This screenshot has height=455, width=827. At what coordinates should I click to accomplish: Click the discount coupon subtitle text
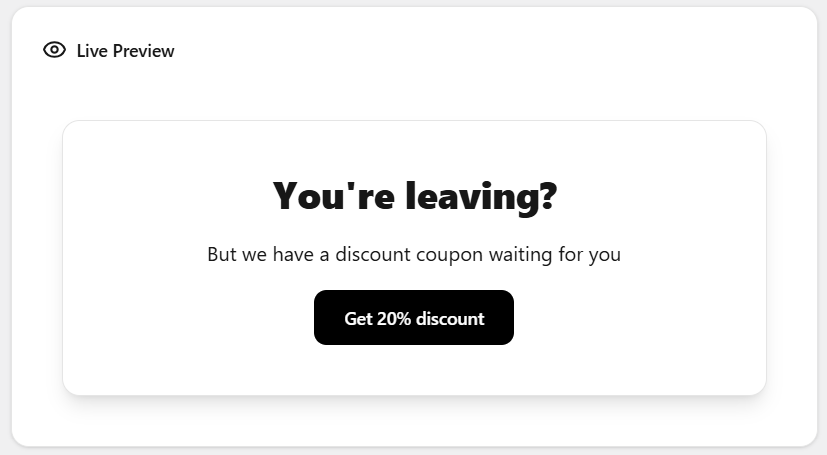pyautogui.click(x=414, y=254)
